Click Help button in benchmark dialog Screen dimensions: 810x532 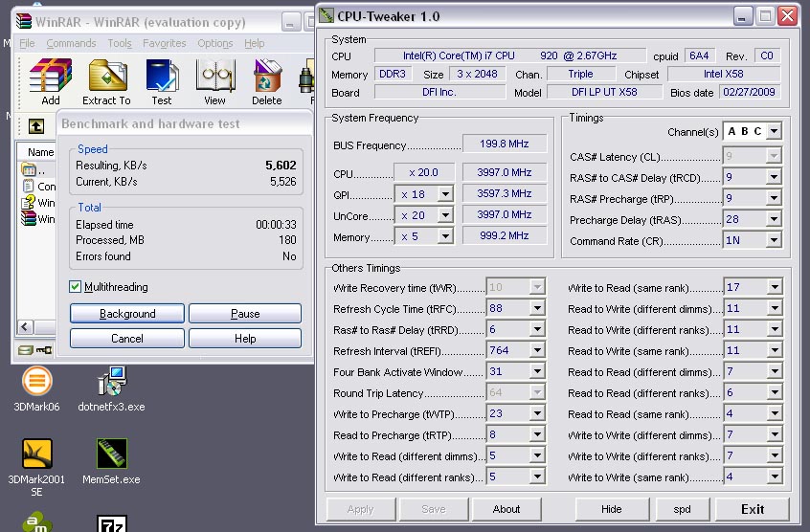[245, 339]
